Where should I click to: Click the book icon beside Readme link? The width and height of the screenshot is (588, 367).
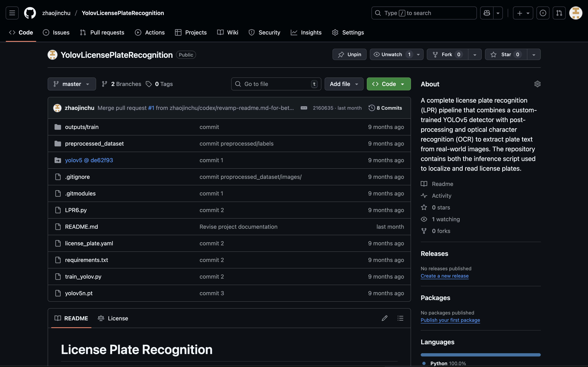click(424, 184)
